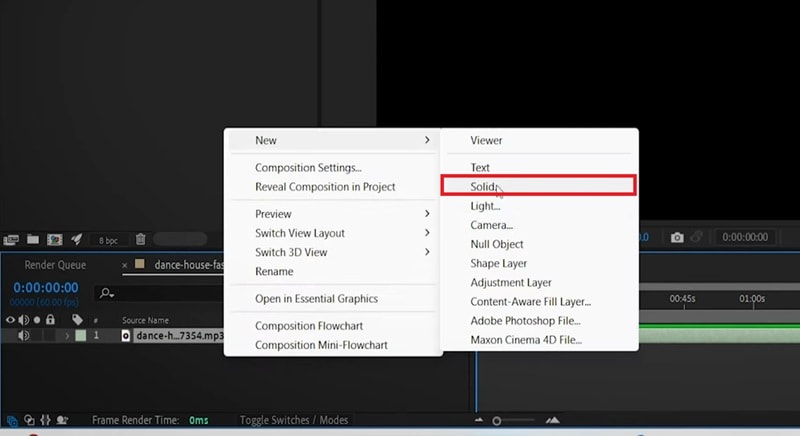
Task: Open the timeline search magnifier dropdown
Action: 107,293
